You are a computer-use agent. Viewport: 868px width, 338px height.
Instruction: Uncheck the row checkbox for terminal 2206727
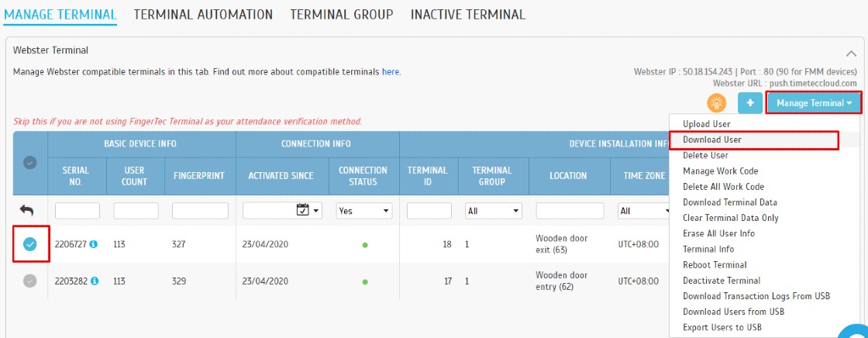point(30,243)
